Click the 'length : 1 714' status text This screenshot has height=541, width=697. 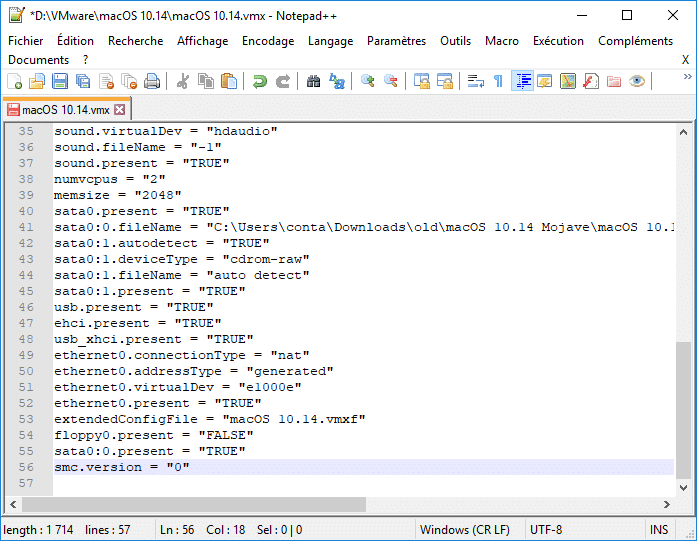tap(38, 529)
